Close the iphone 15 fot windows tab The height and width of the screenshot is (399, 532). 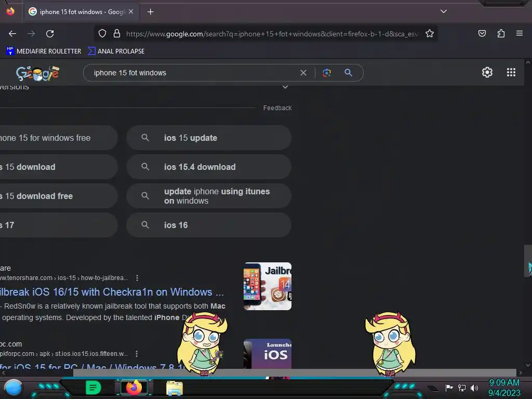point(131,11)
